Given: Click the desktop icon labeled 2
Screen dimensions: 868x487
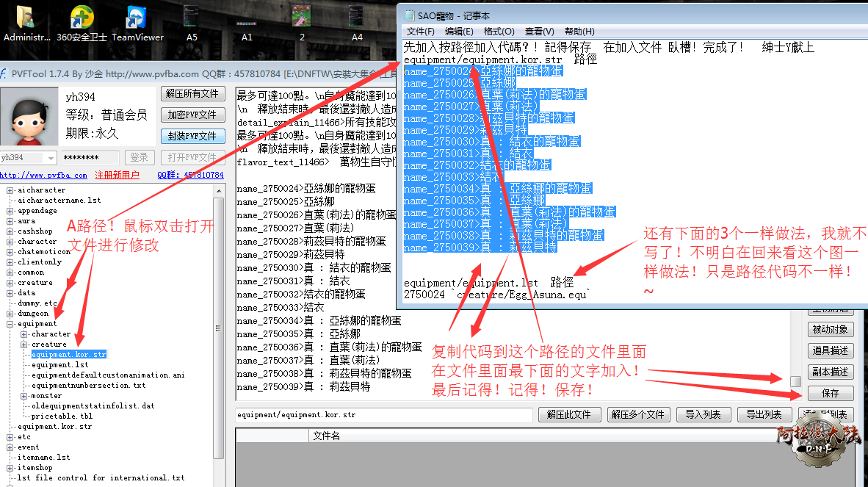Looking at the screenshot, I should (x=302, y=18).
